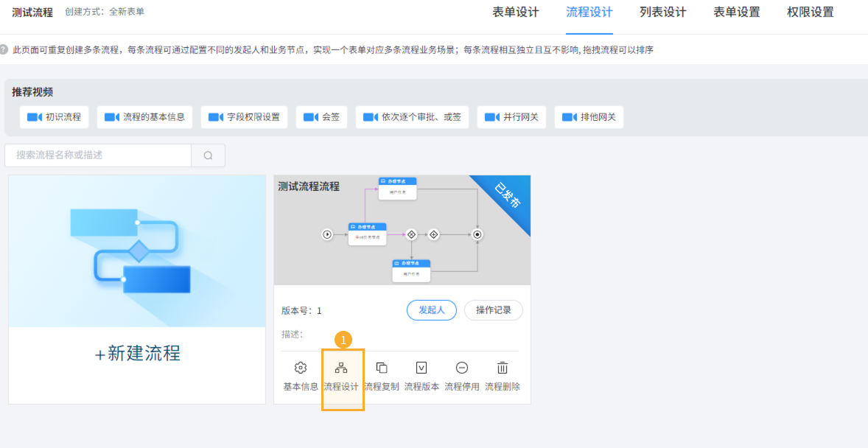Focus the 搜索流程名称或描述 search field
Screen dimensions: 868x448
98,155
